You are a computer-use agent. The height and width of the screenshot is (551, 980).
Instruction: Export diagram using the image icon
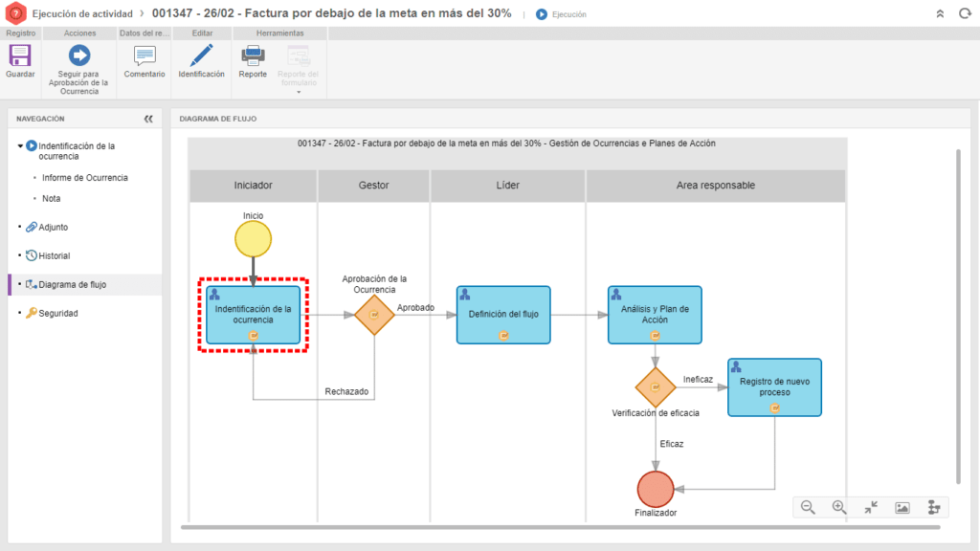[902, 508]
